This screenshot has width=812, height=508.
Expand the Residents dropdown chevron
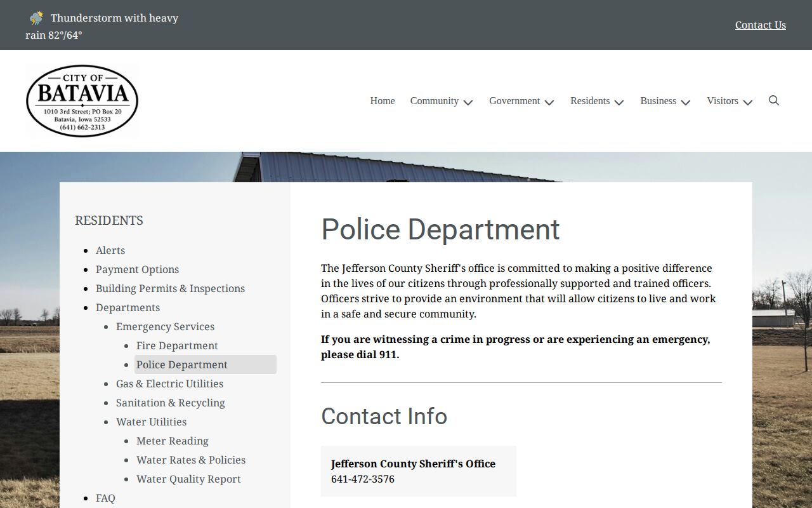619,102
